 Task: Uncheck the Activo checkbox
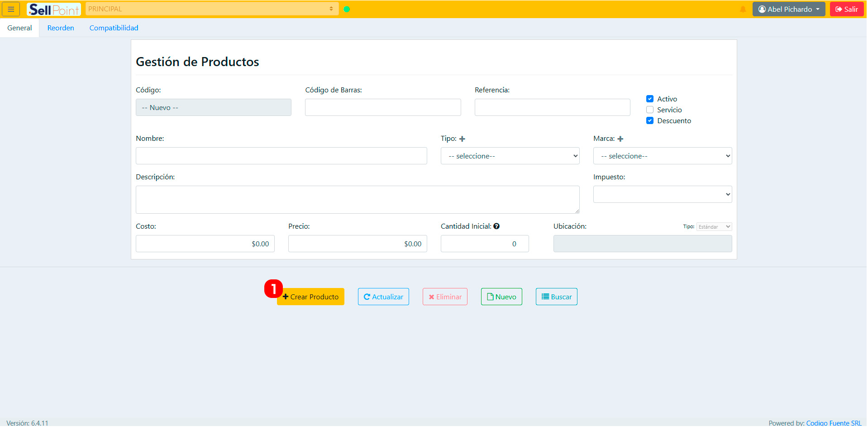tap(650, 99)
